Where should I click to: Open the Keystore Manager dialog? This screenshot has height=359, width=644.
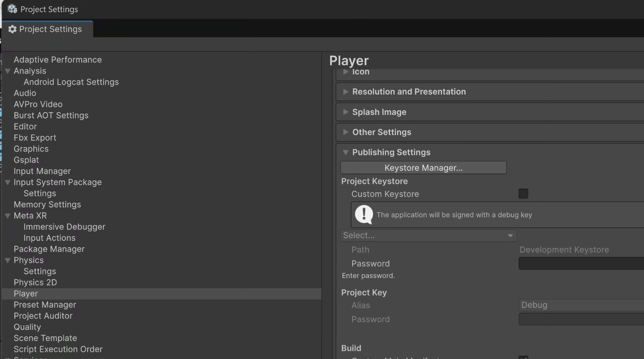tap(423, 168)
